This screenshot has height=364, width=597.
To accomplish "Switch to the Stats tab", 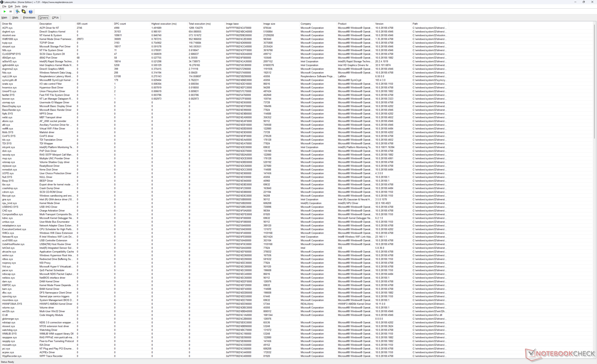I will [x=15, y=18].
